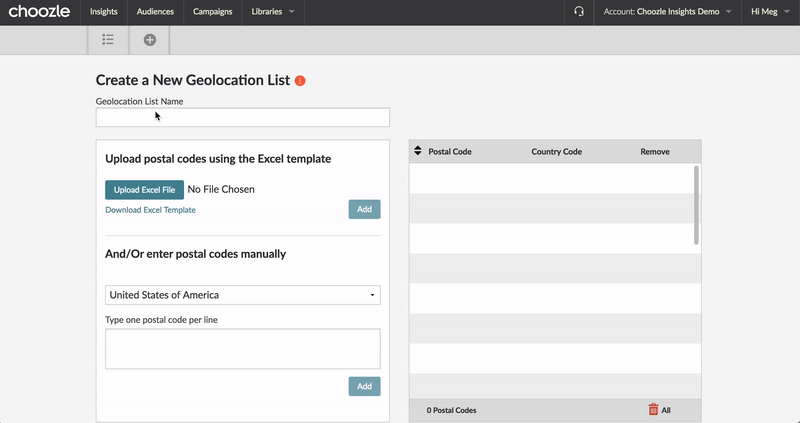Viewport: 800px width, 423px height.
Task: Click the red trash remove-all icon
Action: pyautogui.click(x=653, y=409)
